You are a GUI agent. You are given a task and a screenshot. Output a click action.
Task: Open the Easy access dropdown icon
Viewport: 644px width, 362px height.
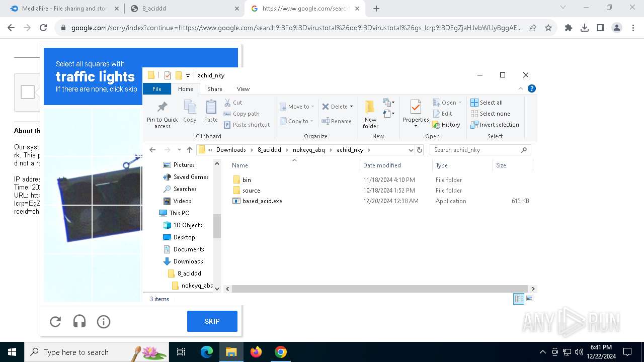(388, 114)
